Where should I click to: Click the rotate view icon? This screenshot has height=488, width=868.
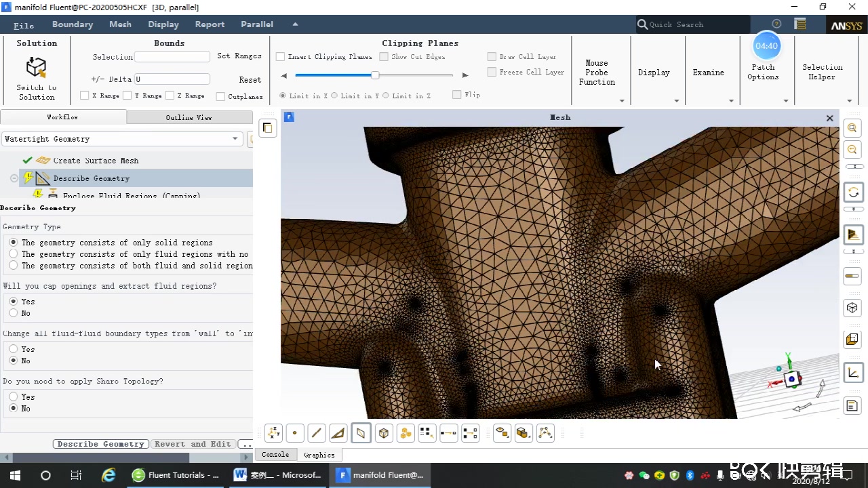click(852, 192)
